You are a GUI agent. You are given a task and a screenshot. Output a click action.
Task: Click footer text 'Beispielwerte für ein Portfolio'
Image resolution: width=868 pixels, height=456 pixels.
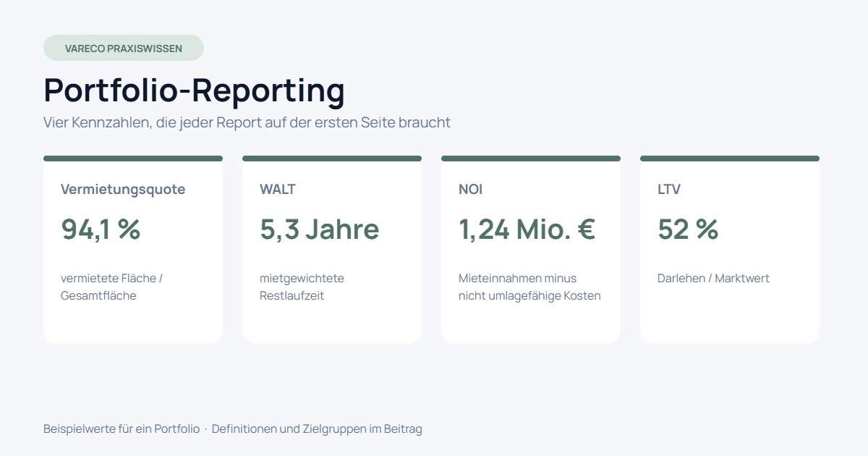coord(122,428)
